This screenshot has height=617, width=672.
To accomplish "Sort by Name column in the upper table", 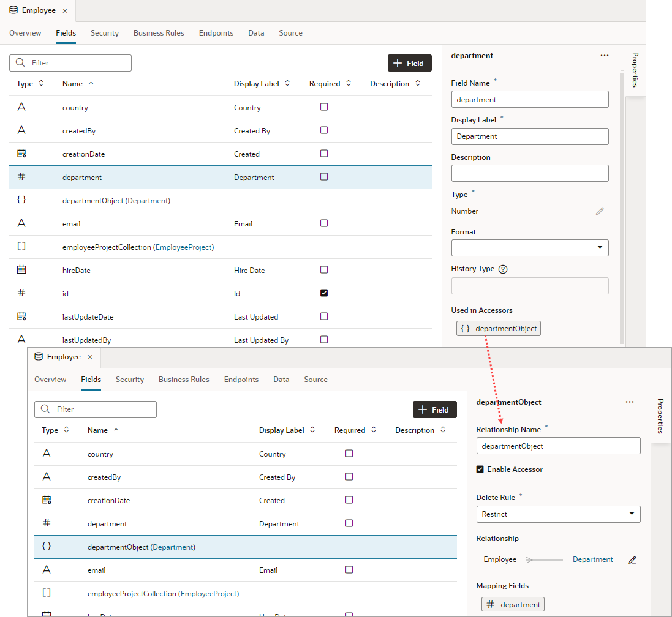I will (91, 83).
